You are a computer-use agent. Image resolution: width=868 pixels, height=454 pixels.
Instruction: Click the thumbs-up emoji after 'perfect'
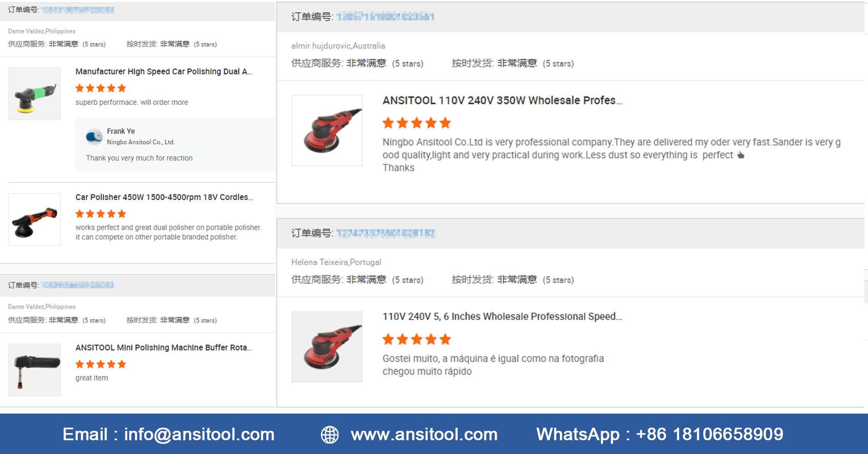tap(741, 155)
